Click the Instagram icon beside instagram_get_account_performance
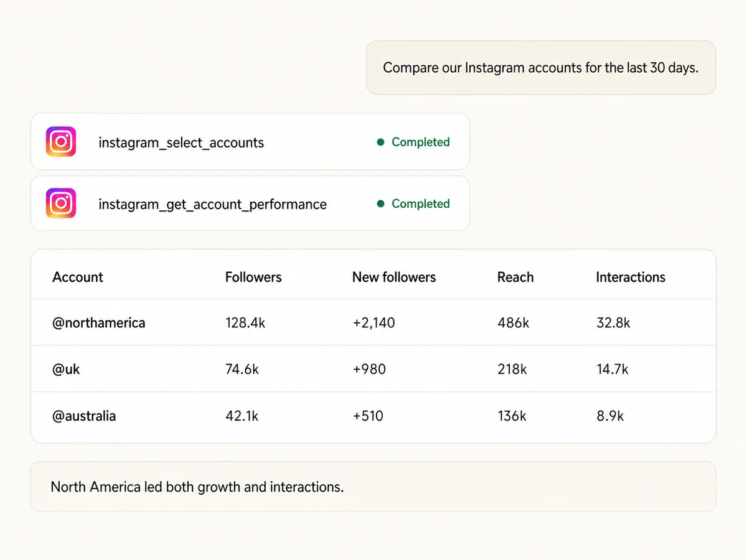Image resolution: width=747 pixels, height=560 pixels. click(x=61, y=203)
